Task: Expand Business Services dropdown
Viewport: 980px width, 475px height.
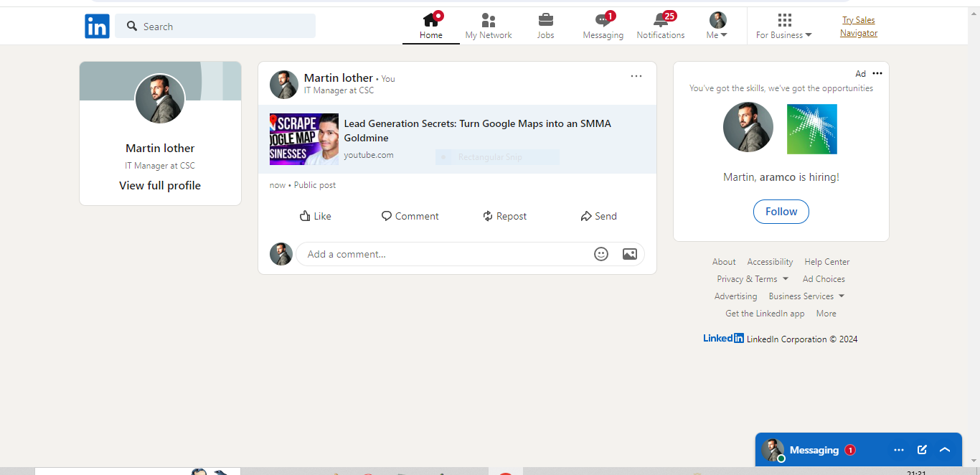Action: click(806, 296)
